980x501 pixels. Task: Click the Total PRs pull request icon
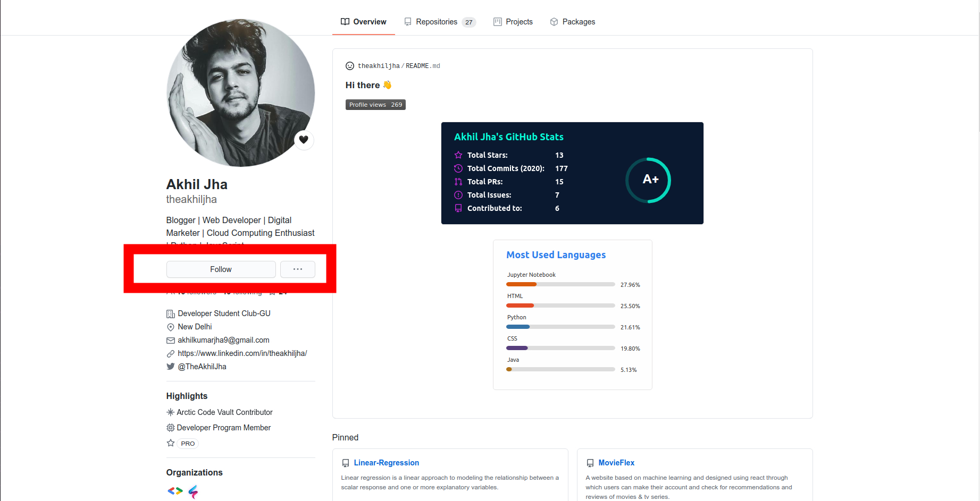click(x=458, y=182)
